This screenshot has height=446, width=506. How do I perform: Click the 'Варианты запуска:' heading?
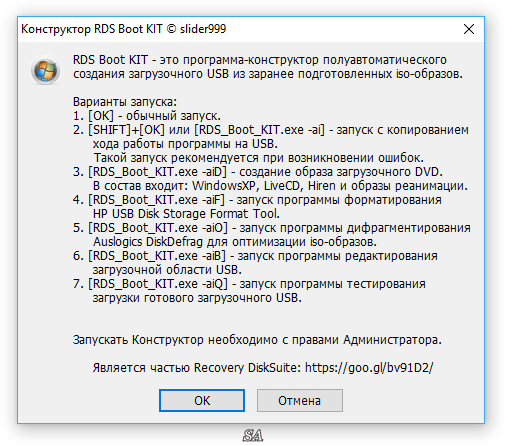(x=125, y=101)
